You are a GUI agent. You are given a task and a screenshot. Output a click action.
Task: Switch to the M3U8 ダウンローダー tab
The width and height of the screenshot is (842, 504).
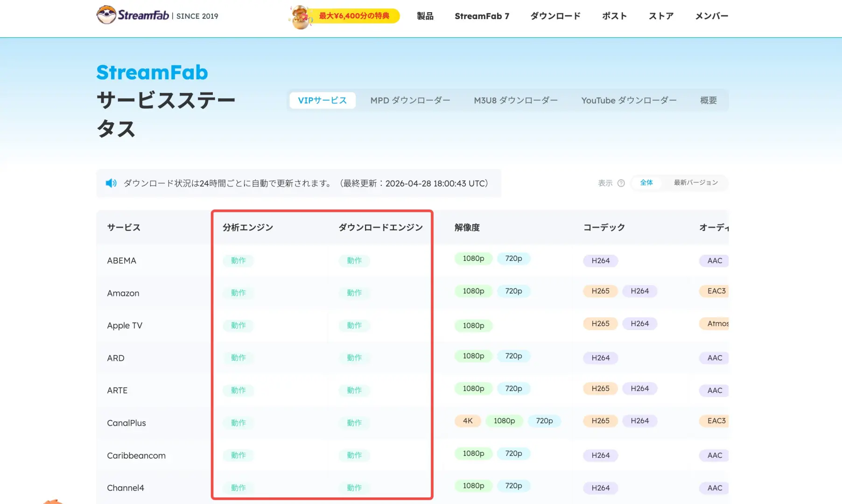coord(516,100)
